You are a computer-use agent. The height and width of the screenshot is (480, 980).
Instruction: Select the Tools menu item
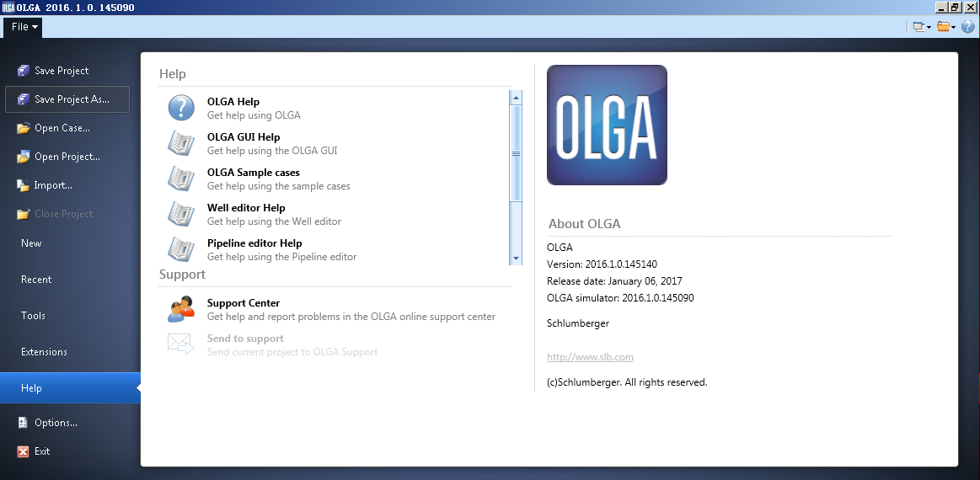tap(70, 316)
